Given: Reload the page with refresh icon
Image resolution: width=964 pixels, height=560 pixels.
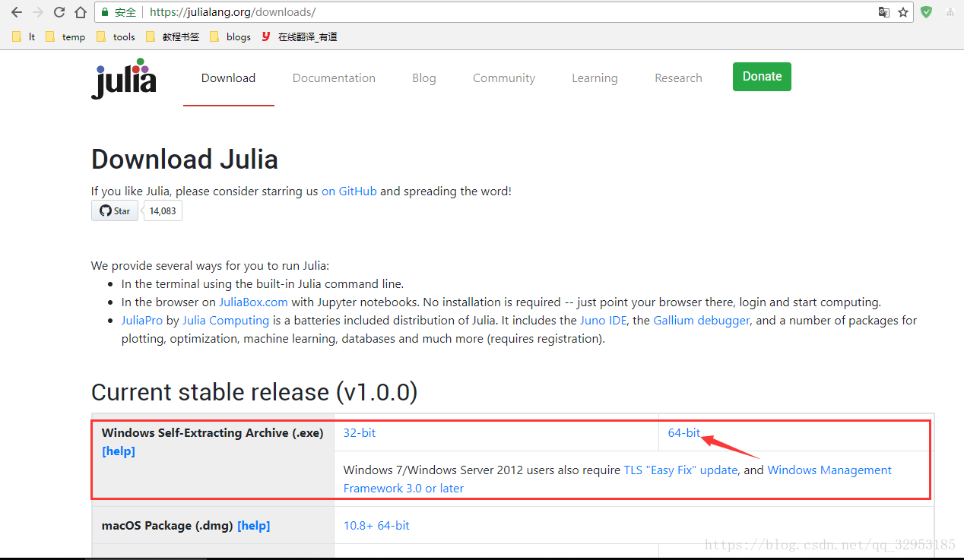Looking at the screenshot, I should tap(59, 12).
